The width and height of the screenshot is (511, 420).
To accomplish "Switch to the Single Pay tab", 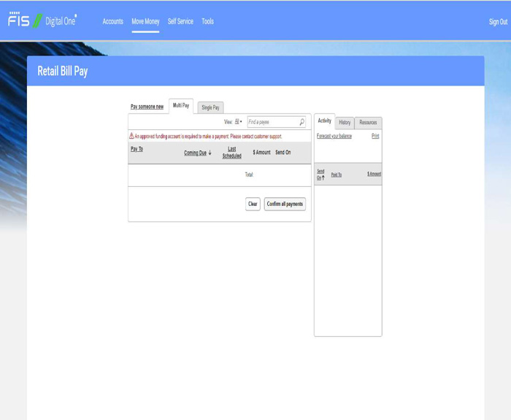I will [210, 107].
